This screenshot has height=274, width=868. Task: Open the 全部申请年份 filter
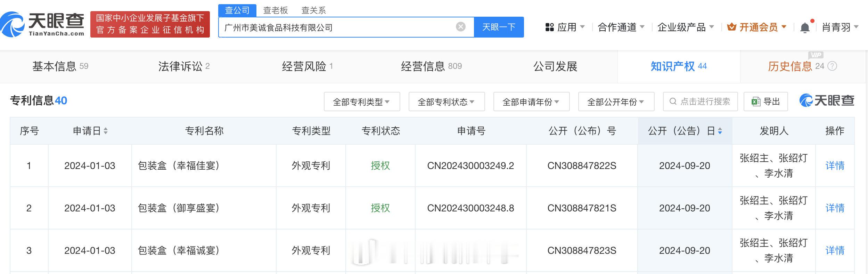[531, 102]
